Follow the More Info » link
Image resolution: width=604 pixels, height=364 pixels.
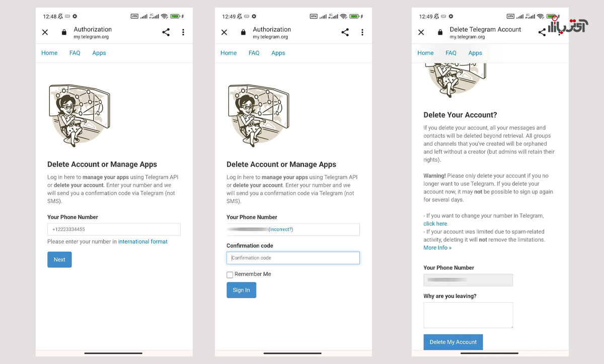tap(437, 248)
